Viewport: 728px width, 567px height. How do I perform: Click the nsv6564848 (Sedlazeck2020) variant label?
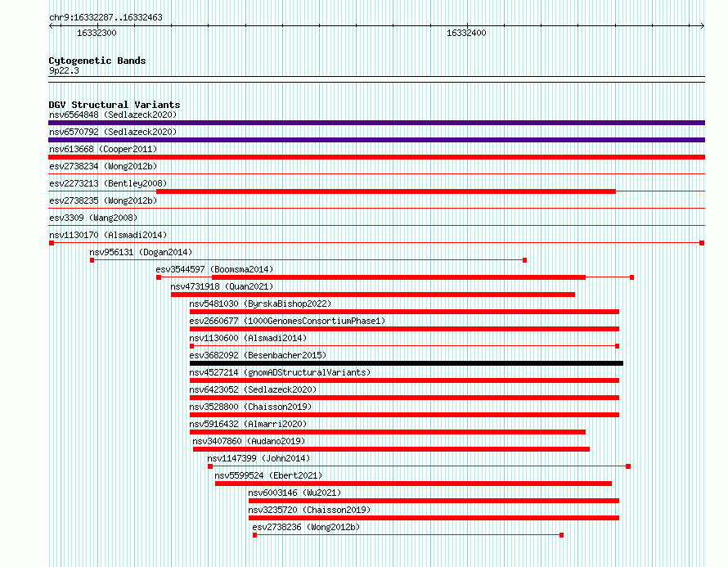pos(113,115)
